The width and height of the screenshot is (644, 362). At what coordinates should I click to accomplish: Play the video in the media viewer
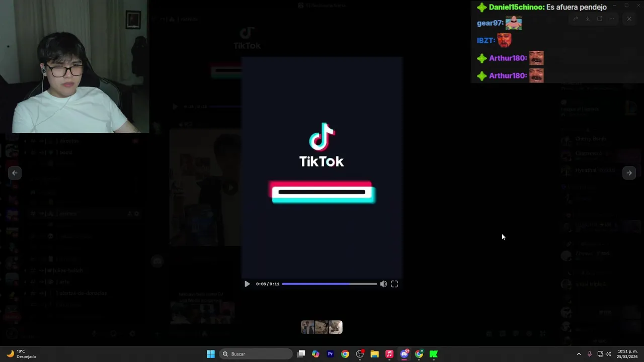[x=247, y=284]
